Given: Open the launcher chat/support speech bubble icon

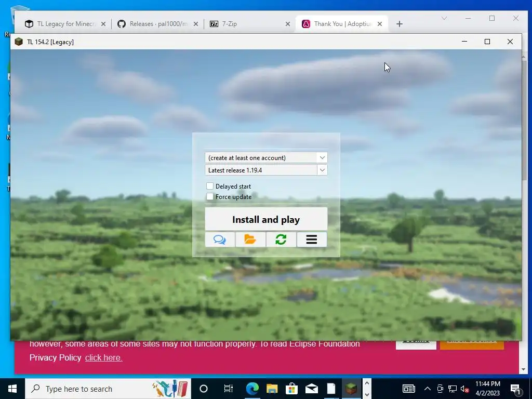Looking at the screenshot, I should tap(220, 240).
